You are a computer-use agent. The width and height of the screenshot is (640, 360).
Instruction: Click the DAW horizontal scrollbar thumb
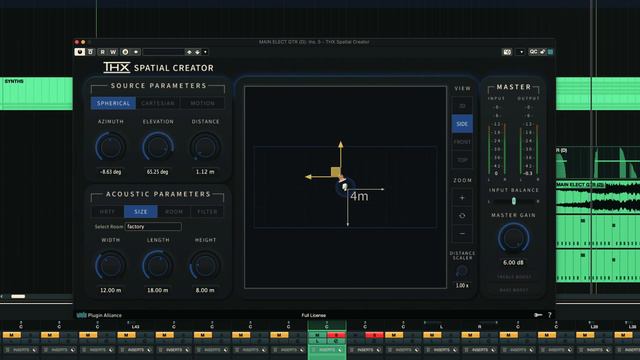click(x=18, y=296)
